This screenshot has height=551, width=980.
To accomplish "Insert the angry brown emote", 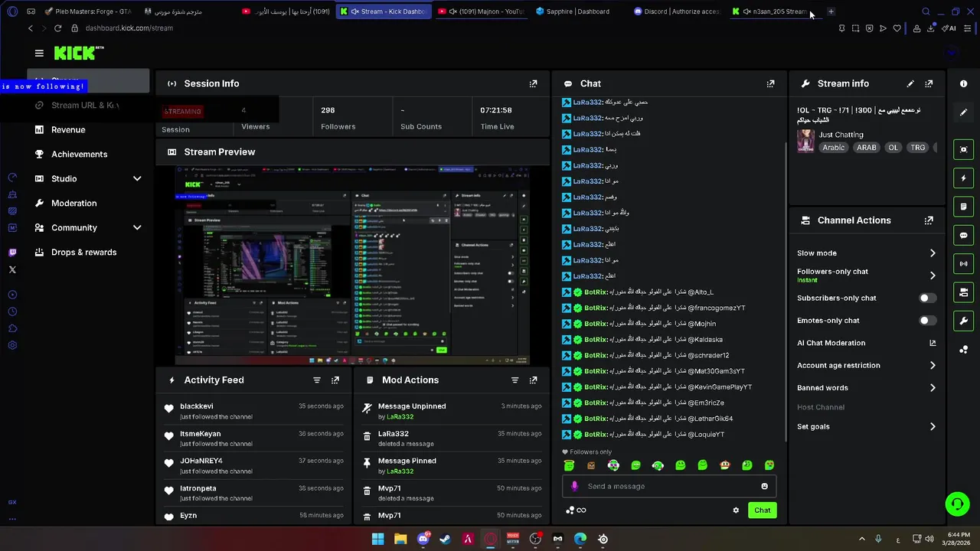I will click(591, 465).
